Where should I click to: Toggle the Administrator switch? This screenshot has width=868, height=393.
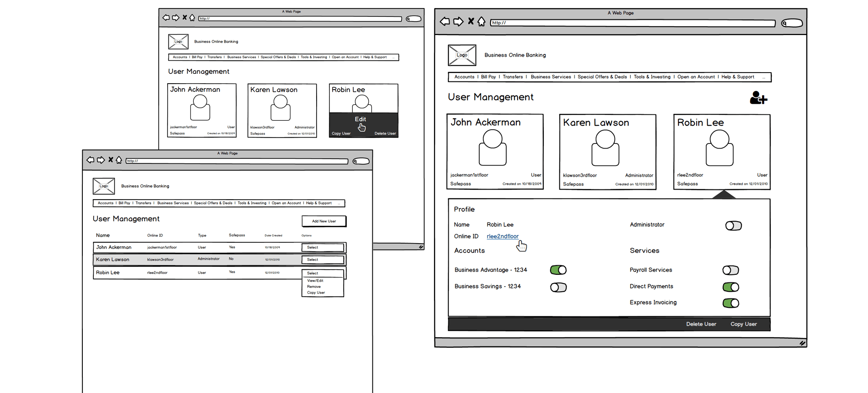pyautogui.click(x=733, y=226)
